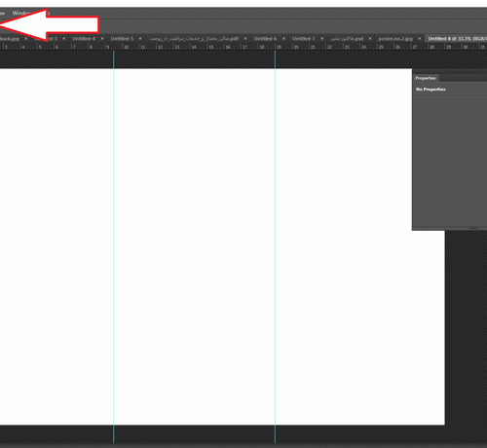Open the poster.no.2.jpg document tab
Screen dimensions: 487x448
click(x=395, y=38)
